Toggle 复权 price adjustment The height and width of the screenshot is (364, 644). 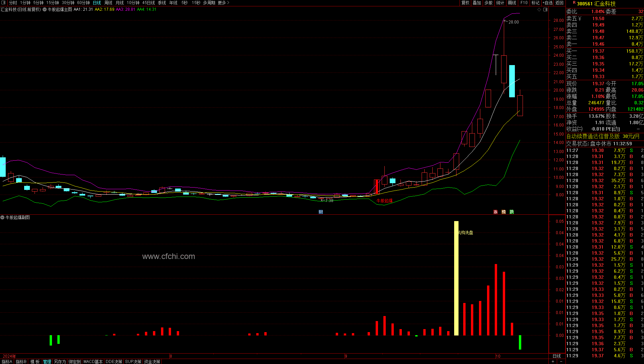pyautogui.click(x=465, y=3)
